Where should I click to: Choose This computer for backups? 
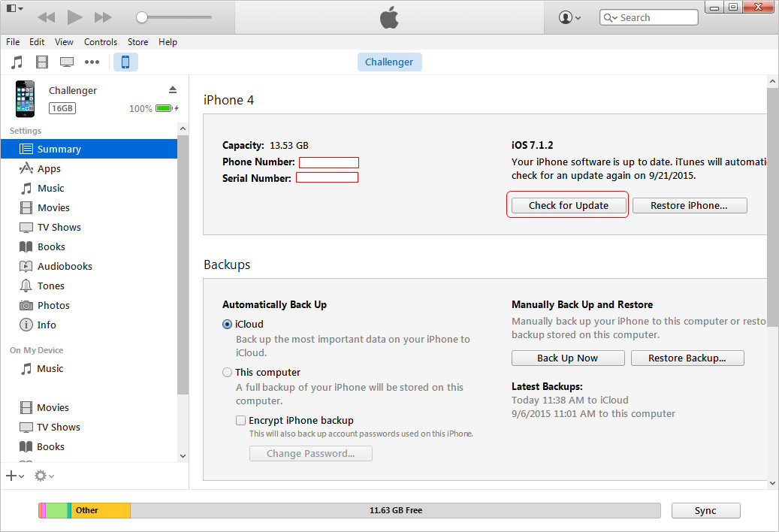point(228,373)
